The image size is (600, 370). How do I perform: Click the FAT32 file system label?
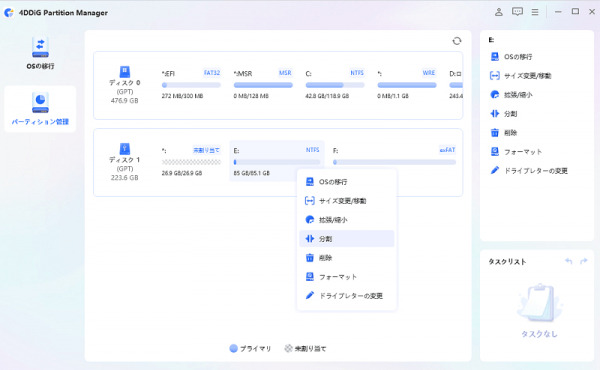[212, 73]
